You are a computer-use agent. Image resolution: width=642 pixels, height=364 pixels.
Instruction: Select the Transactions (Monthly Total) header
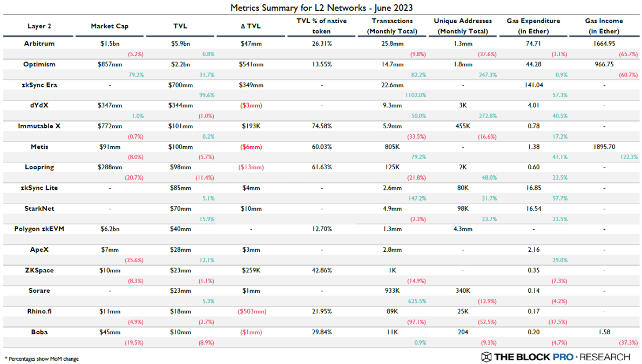point(392,26)
